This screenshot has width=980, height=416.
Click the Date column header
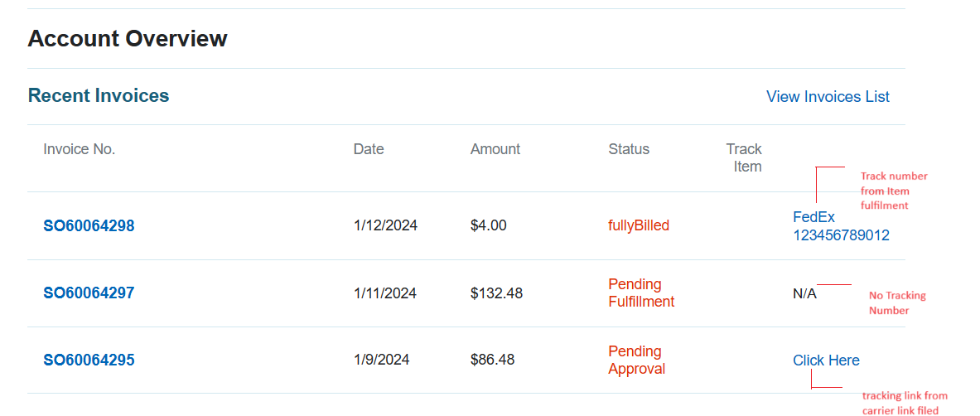point(369,149)
